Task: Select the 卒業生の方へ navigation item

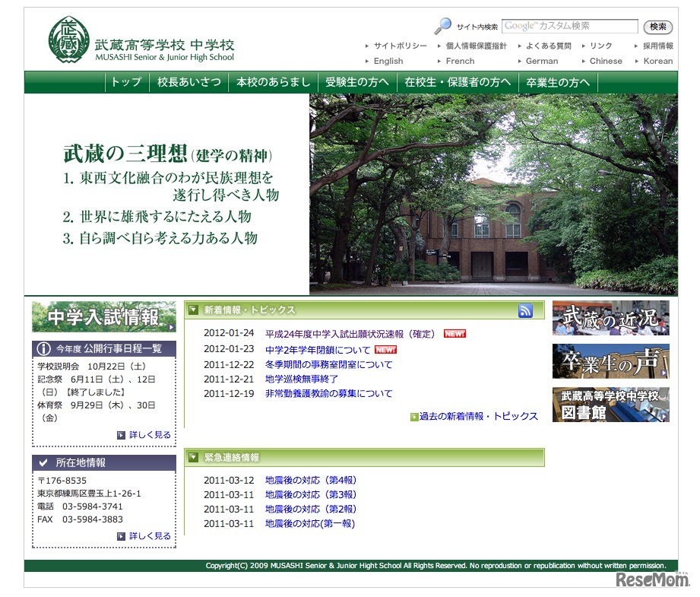Action: tap(558, 82)
